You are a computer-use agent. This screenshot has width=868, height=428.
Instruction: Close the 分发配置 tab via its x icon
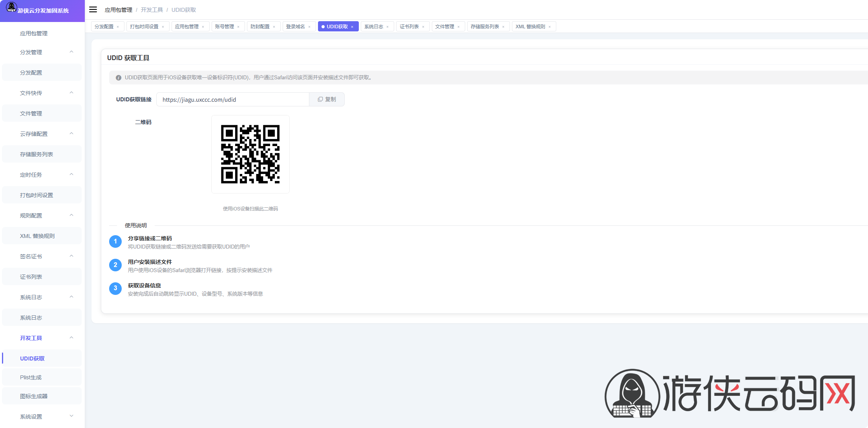pos(118,27)
